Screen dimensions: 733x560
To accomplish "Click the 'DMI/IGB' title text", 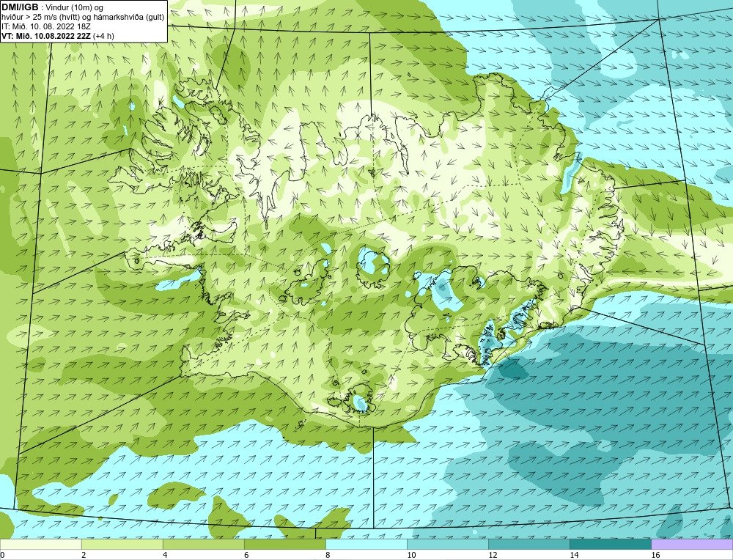I will tap(20, 7).
